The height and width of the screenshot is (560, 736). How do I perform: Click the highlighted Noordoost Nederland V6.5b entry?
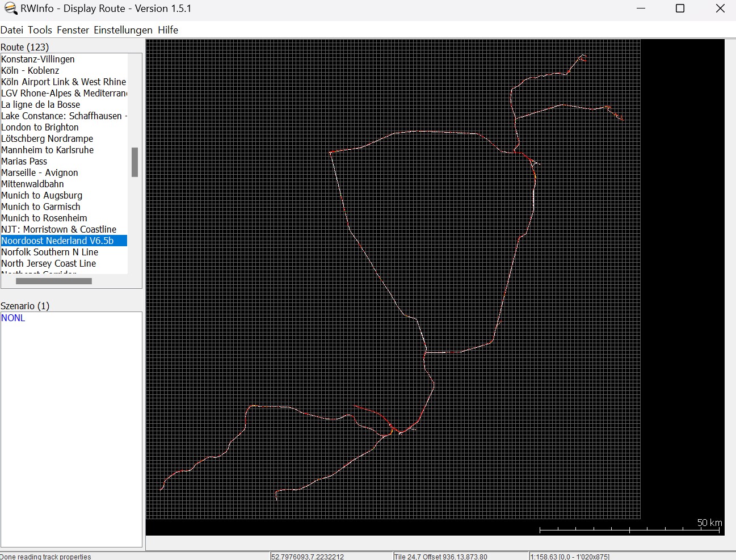[57, 241]
